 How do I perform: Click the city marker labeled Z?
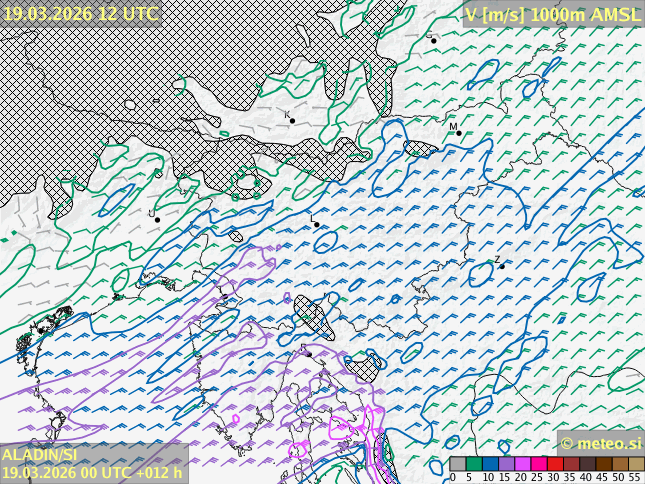click(x=502, y=266)
